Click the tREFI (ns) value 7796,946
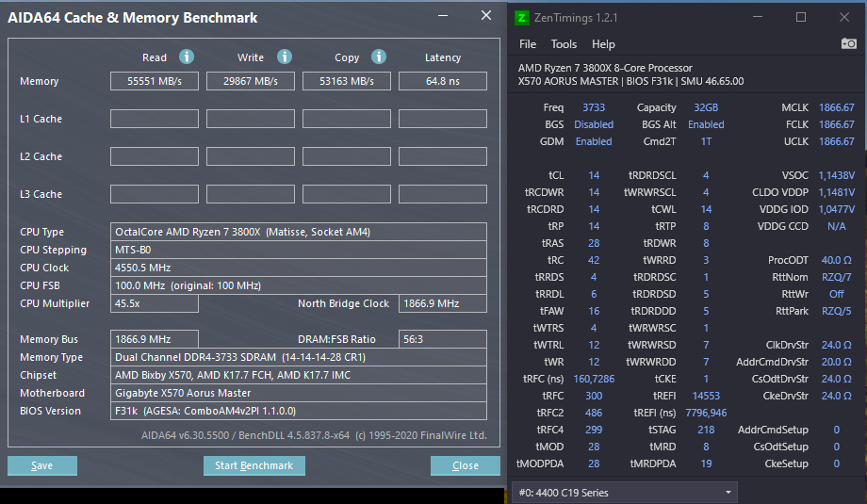Image resolution: width=867 pixels, height=504 pixels. [706, 414]
